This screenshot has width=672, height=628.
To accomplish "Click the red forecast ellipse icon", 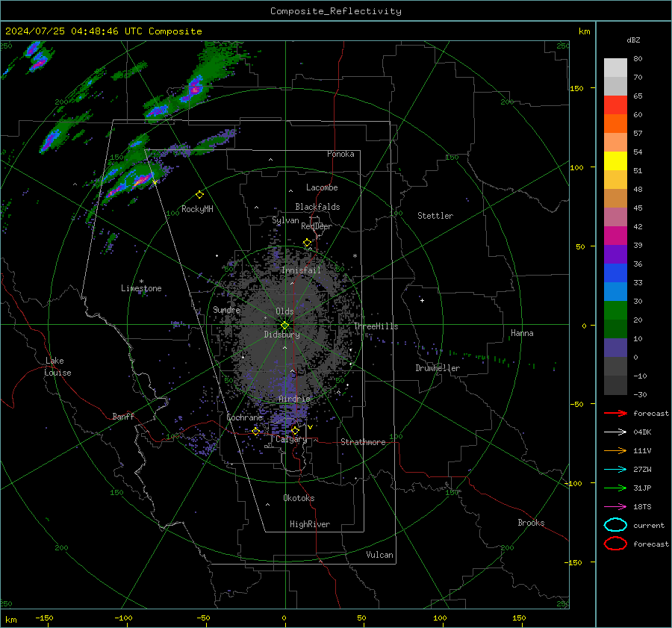I will click(615, 544).
